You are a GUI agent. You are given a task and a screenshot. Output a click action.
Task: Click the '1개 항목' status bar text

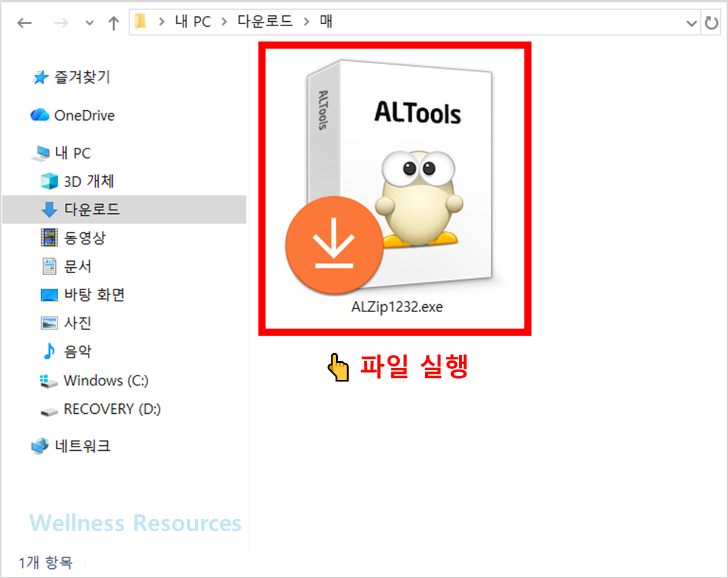click(x=45, y=562)
